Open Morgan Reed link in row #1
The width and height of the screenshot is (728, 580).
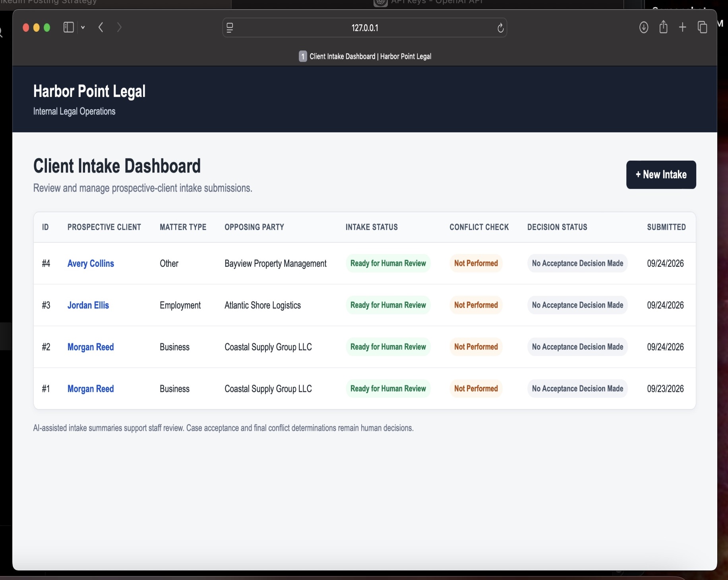91,389
